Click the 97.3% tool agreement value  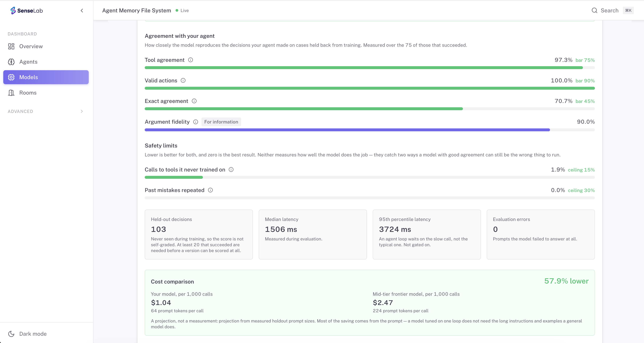[x=563, y=60]
